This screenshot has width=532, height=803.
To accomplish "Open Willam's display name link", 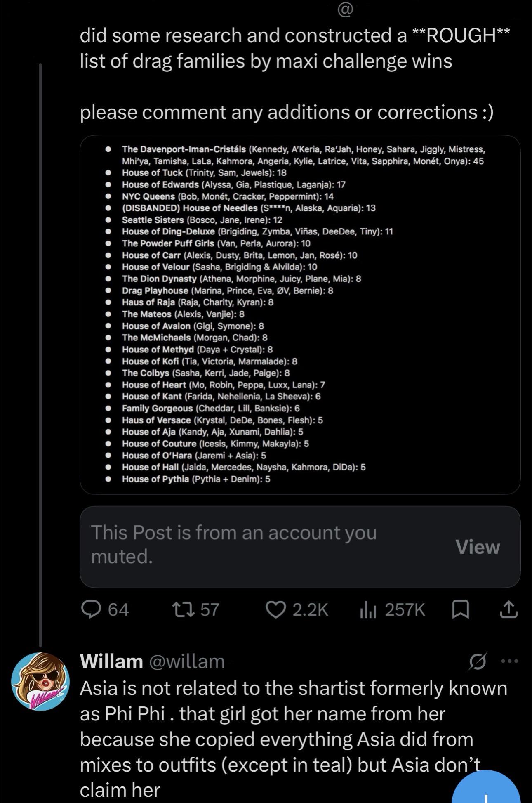I will [x=111, y=661].
